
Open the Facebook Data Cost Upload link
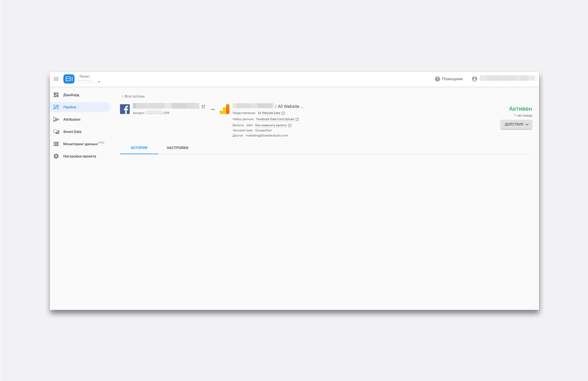click(275, 119)
